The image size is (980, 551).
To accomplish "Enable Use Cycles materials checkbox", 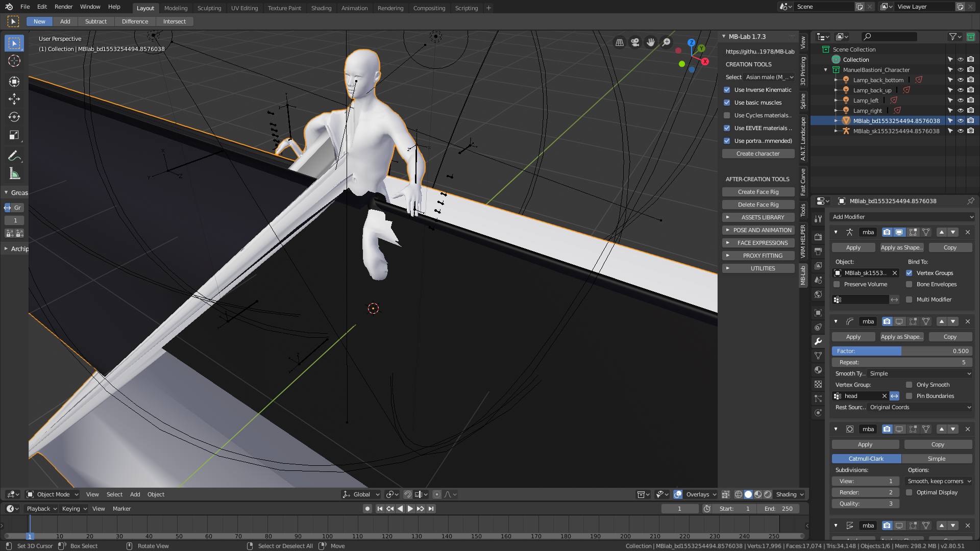I will pyautogui.click(x=727, y=115).
